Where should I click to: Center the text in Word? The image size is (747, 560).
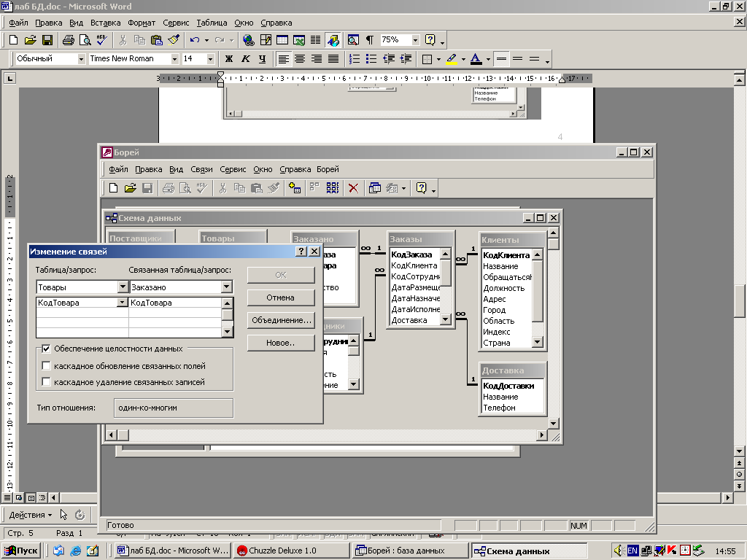[300, 59]
